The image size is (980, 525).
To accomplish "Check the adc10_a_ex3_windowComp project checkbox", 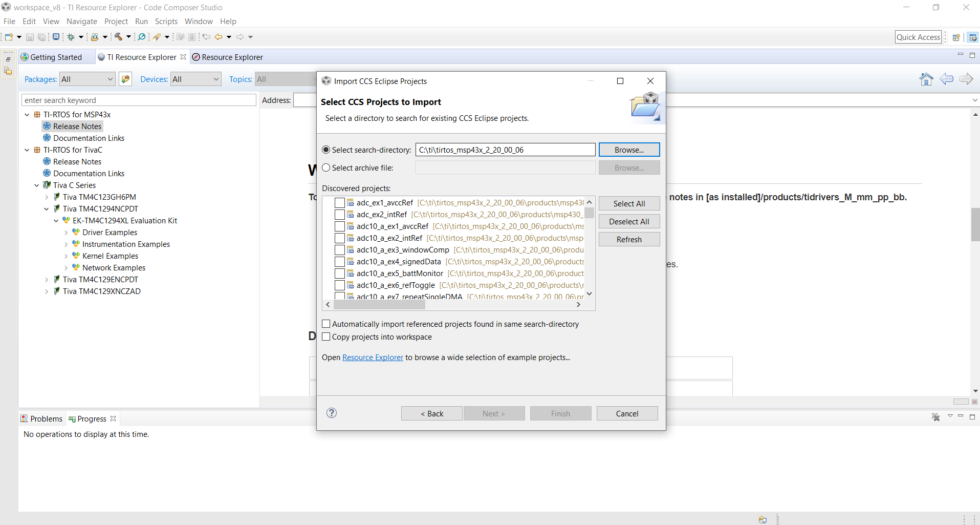I will 339,250.
